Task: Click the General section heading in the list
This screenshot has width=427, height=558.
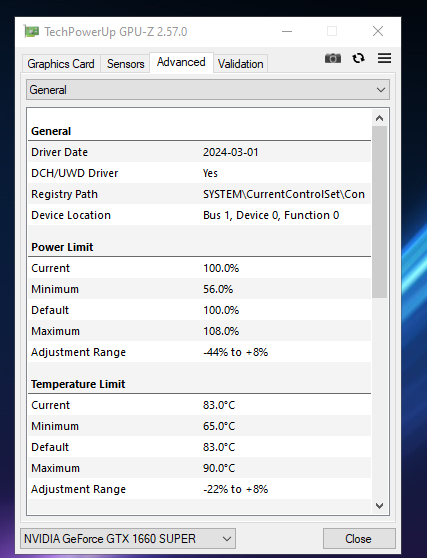Action: (x=51, y=131)
